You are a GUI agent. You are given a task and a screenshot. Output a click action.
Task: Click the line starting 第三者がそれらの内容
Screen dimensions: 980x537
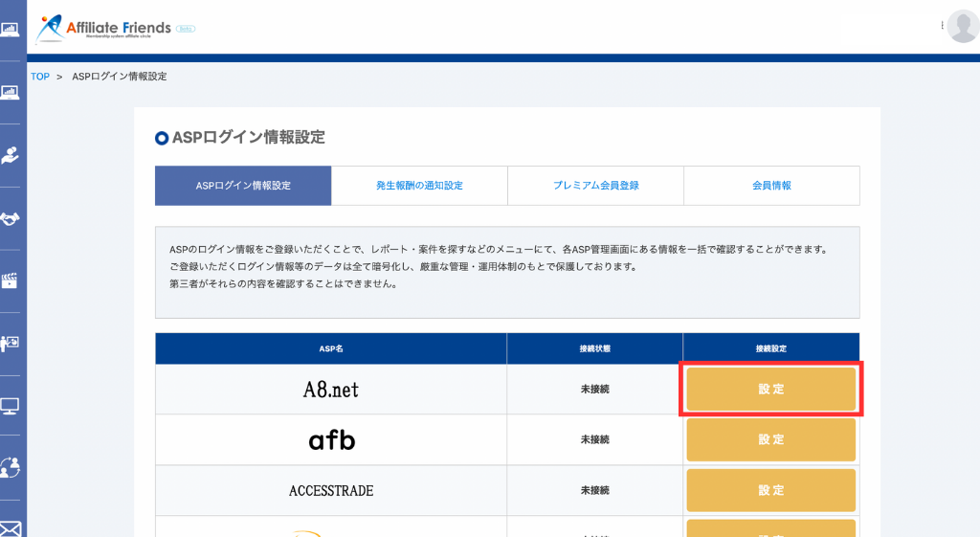[283, 284]
